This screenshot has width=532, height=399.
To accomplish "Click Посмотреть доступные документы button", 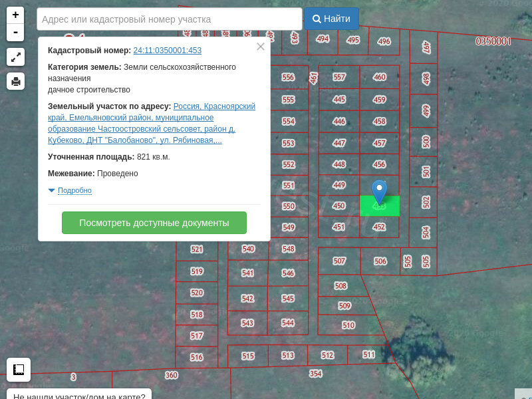I will click(x=154, y=223).
